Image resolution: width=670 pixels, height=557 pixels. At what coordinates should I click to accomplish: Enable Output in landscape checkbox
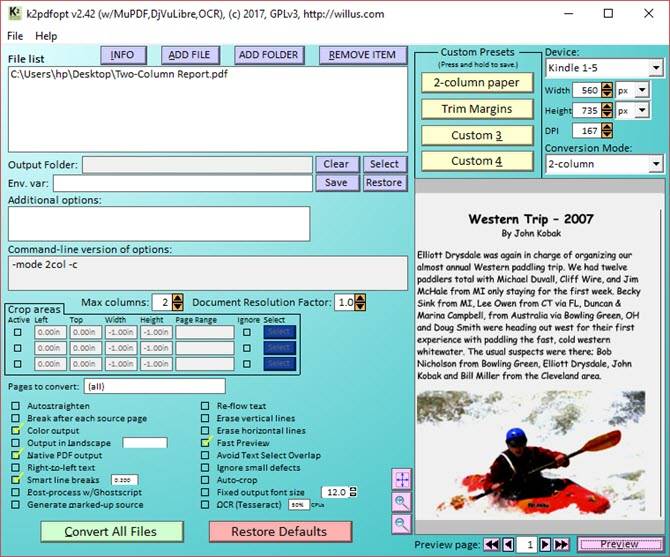16,443
